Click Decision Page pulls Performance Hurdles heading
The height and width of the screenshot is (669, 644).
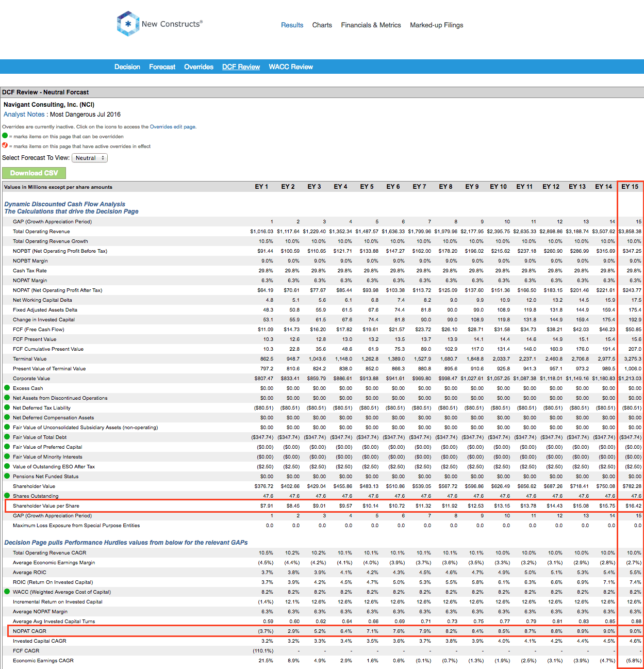coord(126,543)
